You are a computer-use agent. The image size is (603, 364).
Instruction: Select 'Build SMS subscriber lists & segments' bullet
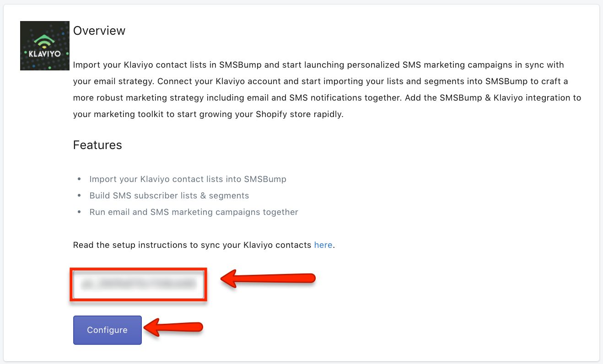coord(169,196)
